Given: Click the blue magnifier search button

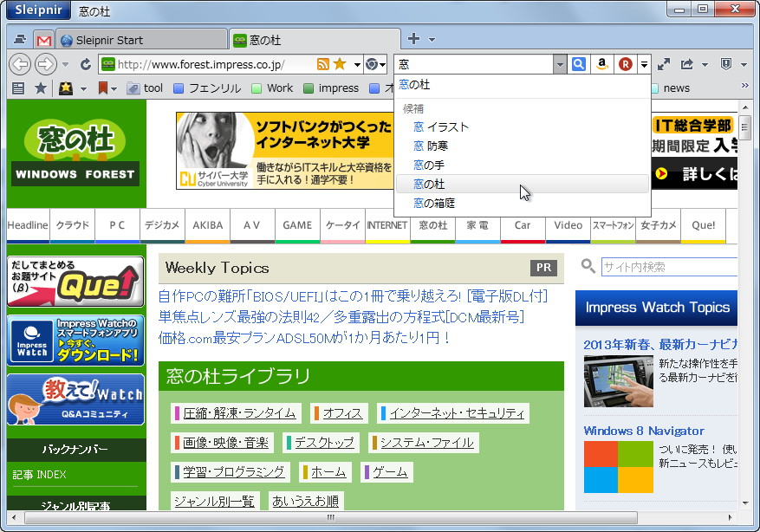Looking at the screenshot, I should tap(578, 64).
